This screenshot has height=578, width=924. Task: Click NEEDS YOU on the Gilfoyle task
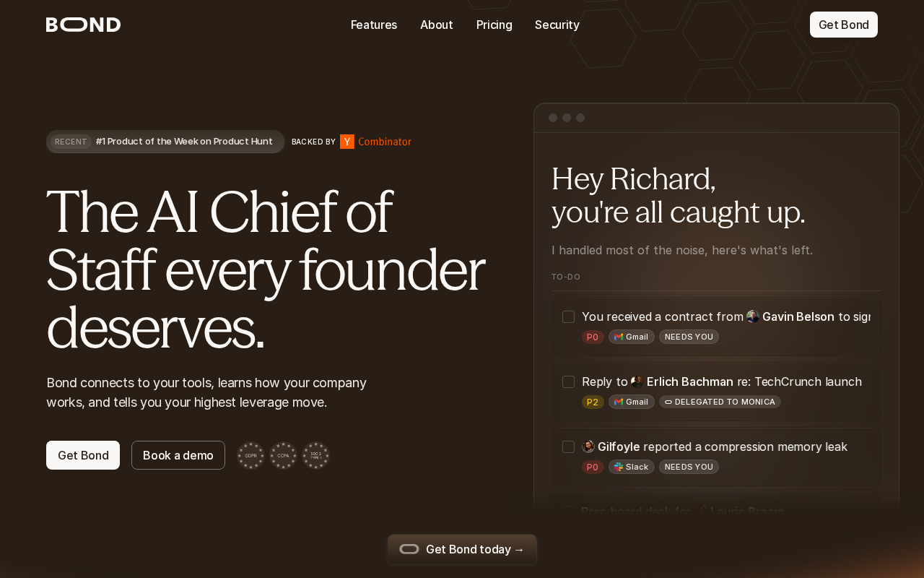click(689, 467)
